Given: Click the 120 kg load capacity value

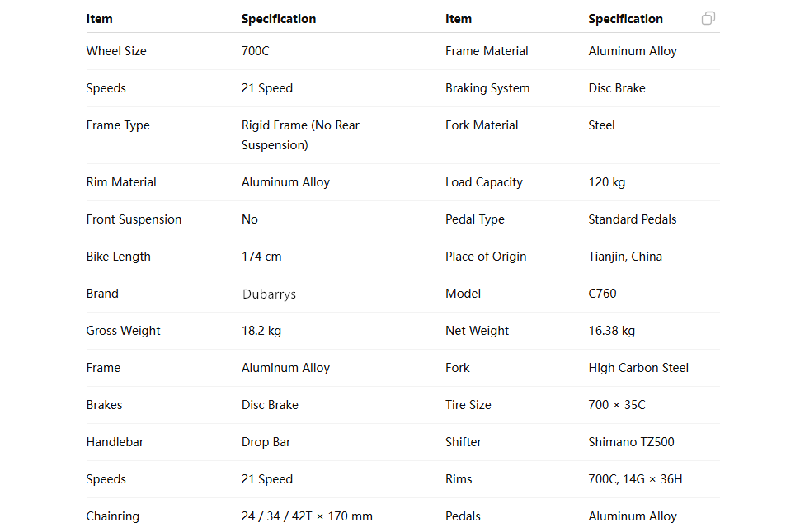Looking at the screenshot, I should click(606, 182).
